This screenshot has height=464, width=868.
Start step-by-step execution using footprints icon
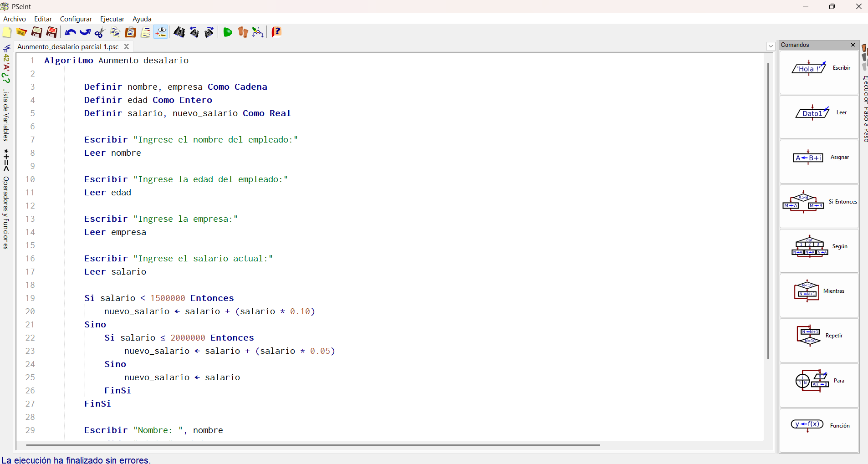click(x=243, y=32)
